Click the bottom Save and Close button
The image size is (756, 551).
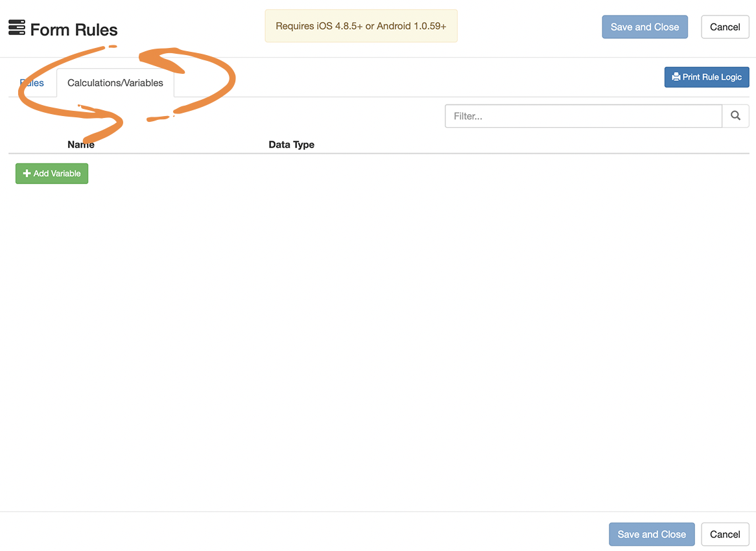pos(652,534)
